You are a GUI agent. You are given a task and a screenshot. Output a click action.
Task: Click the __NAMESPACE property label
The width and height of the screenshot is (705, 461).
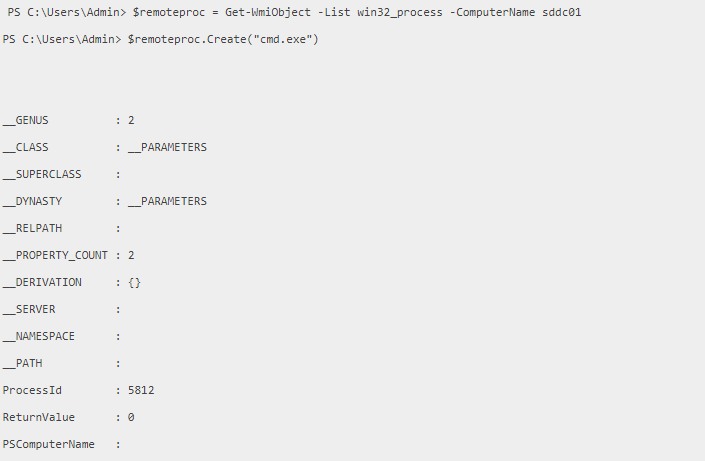39,336
